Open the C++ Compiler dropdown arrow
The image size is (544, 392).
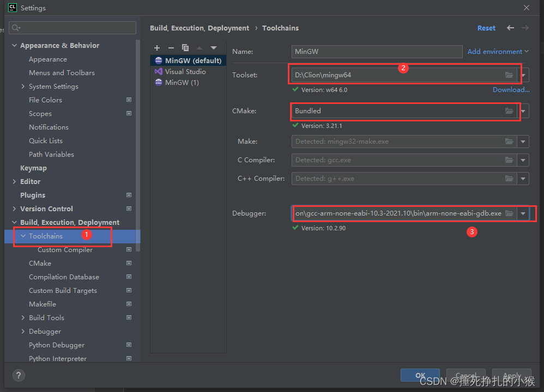(x=523, y=179)
